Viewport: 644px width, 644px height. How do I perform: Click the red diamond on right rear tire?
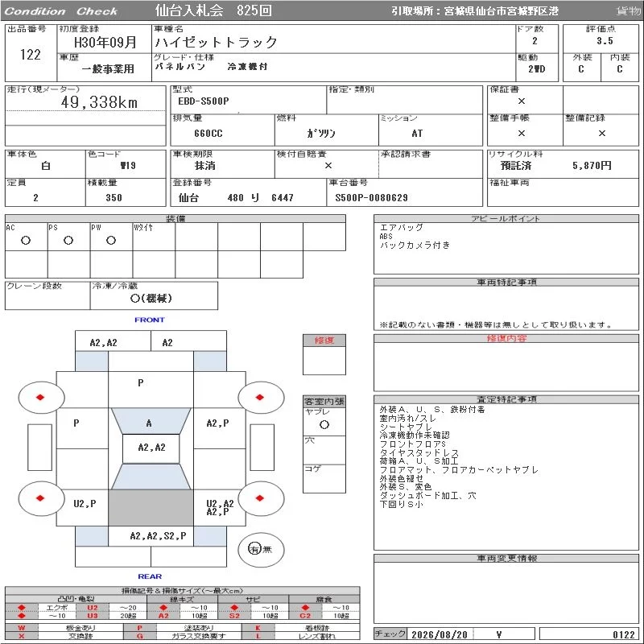[259, 498]
